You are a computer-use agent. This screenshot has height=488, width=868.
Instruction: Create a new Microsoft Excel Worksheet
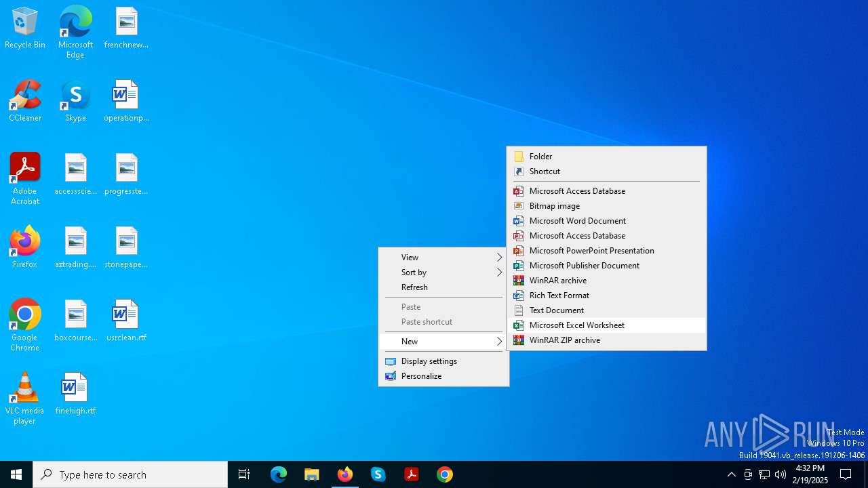[x=606, y=325]
